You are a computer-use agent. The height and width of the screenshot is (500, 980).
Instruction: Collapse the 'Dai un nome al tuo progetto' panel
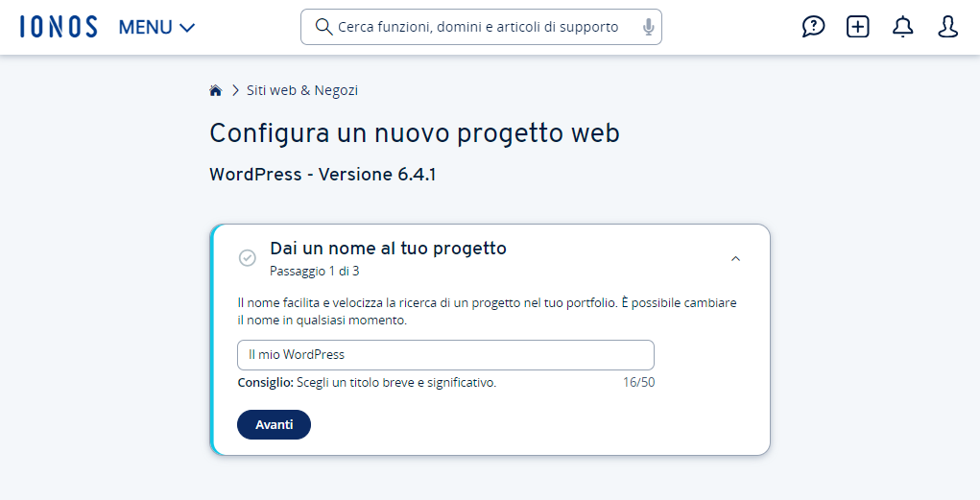click(735, 258)
